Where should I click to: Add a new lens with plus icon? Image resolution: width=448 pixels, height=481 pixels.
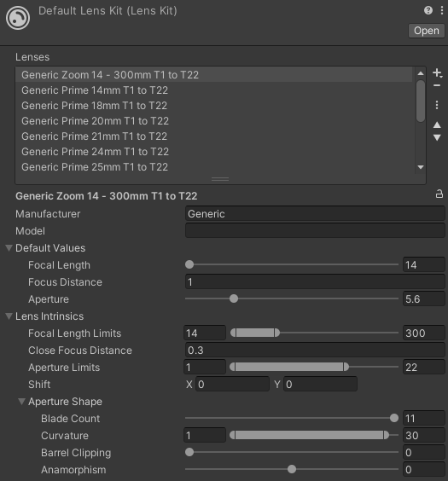[437, 73]
